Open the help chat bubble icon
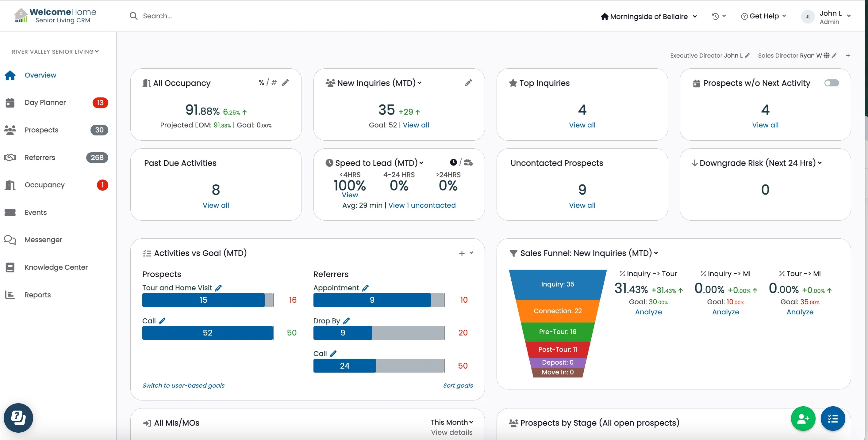 tap(18, 418)
